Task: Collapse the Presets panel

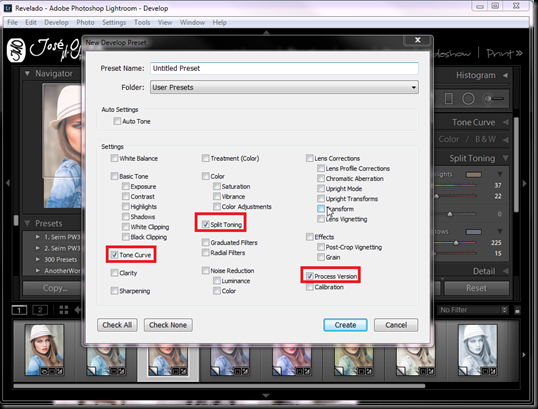Action: coord(27,223)
